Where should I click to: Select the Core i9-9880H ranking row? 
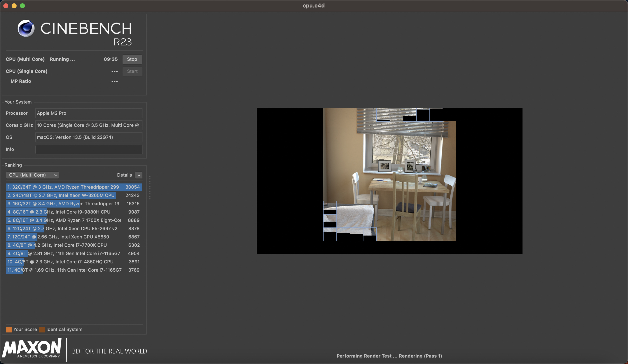pyautogui.click(x=74, y=212)
